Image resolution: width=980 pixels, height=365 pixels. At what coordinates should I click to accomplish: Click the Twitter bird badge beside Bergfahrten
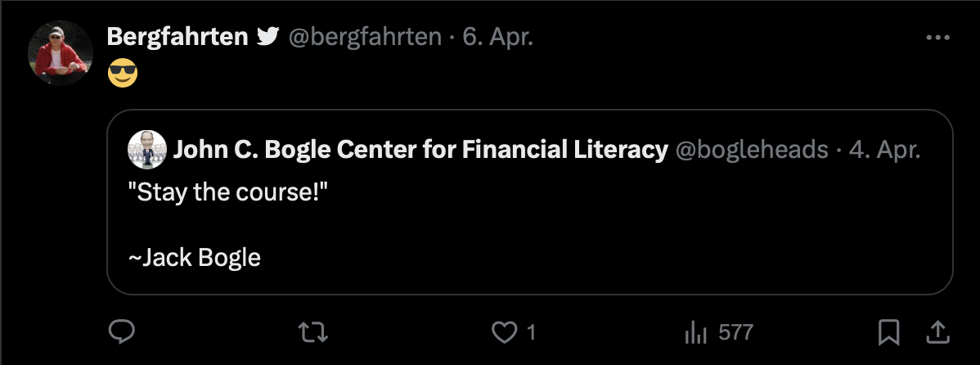pyautogui.click(x=267, y=37)
